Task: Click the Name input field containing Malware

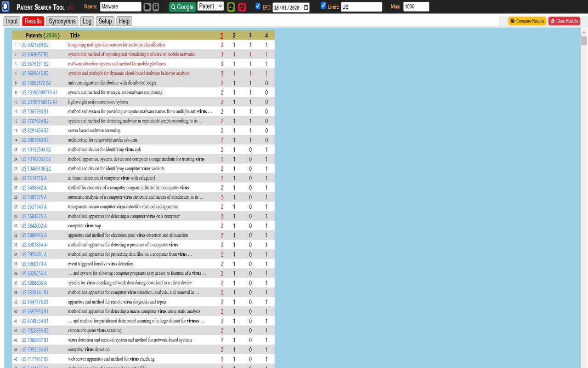Action: pos(120,7)
